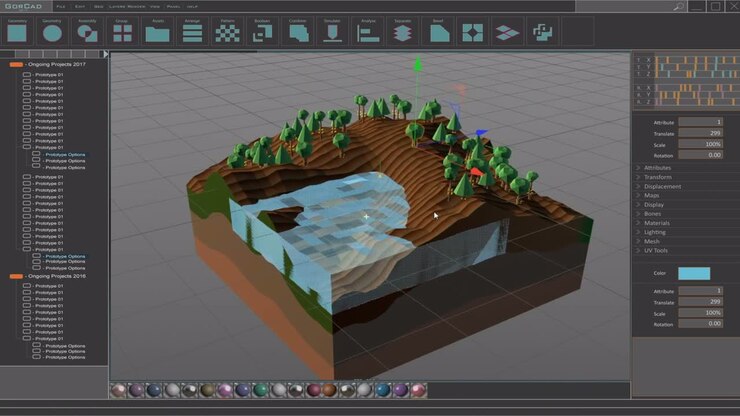Open the File menu
This screenshot has width=740, height=416.
[x=60, y=7]
